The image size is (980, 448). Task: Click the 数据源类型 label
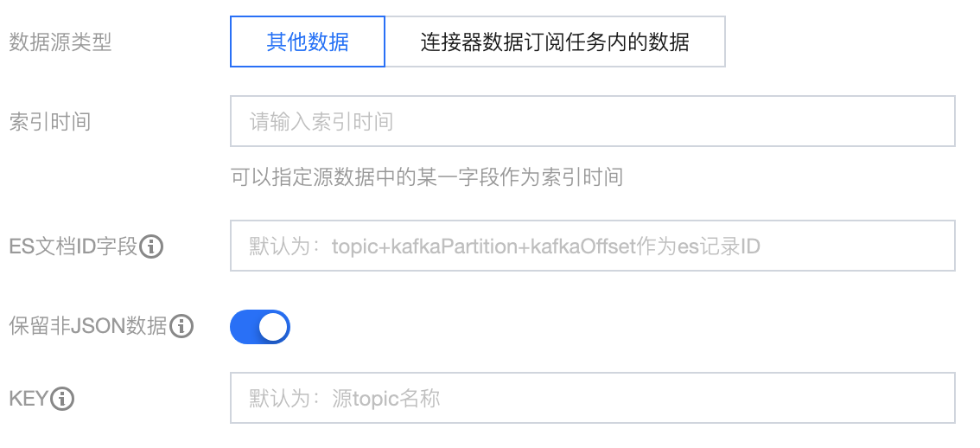coord(60,42)
